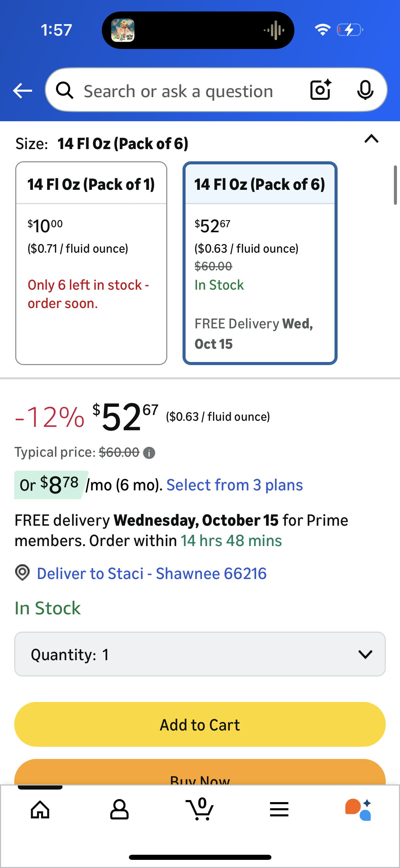The height and width of the screenshot is (868, 400).
Task: Tap the microphone voice search icon
Action: pyautogui.click(x=365, y=90)
